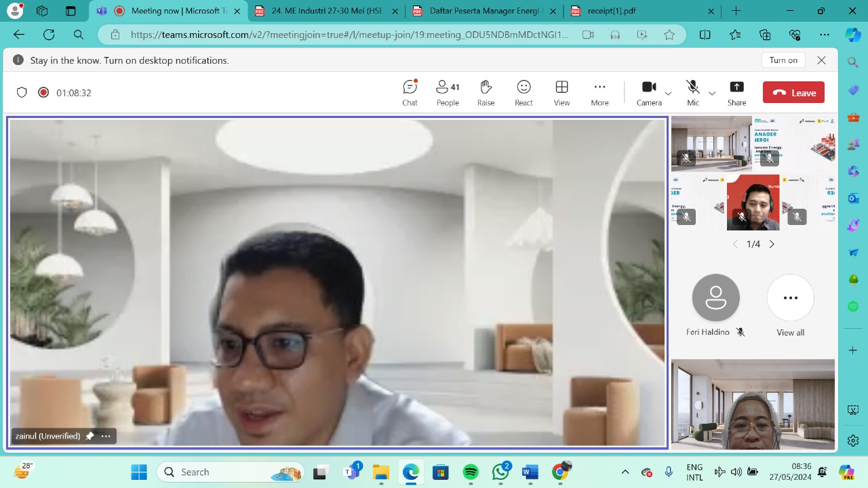Go back in the browser
Viewport: 868px width, 488px height.
(19, 35)
